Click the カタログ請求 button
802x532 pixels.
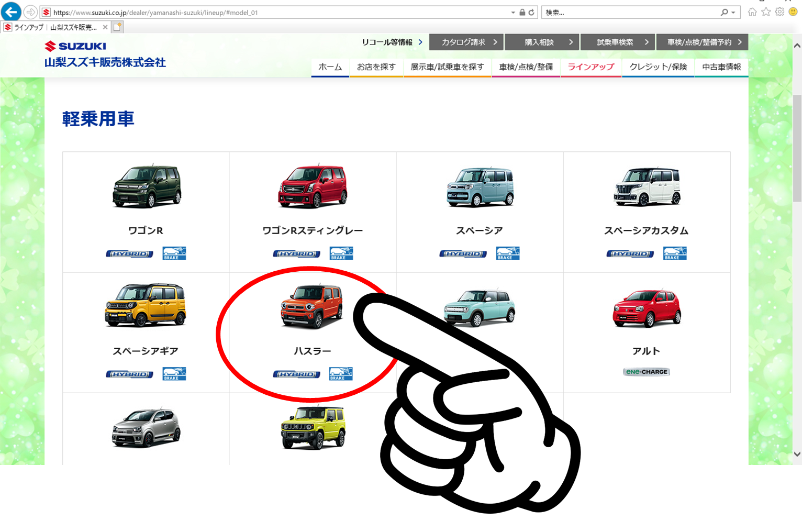coord(466,42)
